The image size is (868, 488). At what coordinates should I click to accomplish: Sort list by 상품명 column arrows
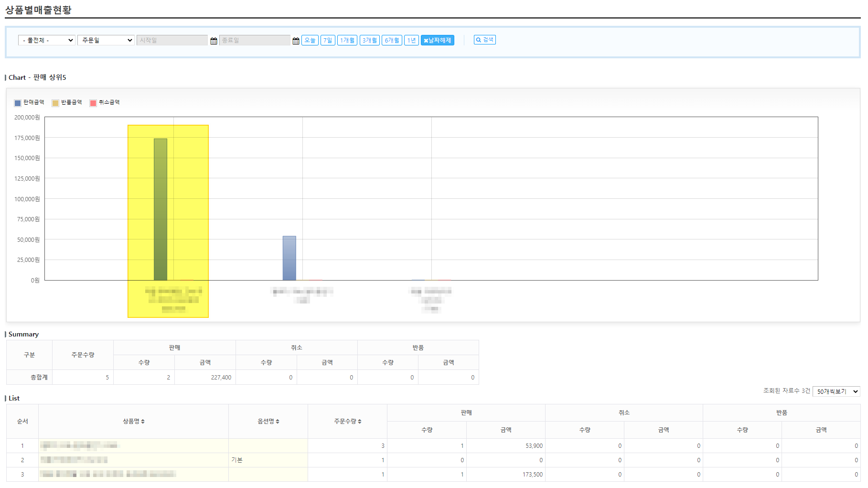(143, 422)
